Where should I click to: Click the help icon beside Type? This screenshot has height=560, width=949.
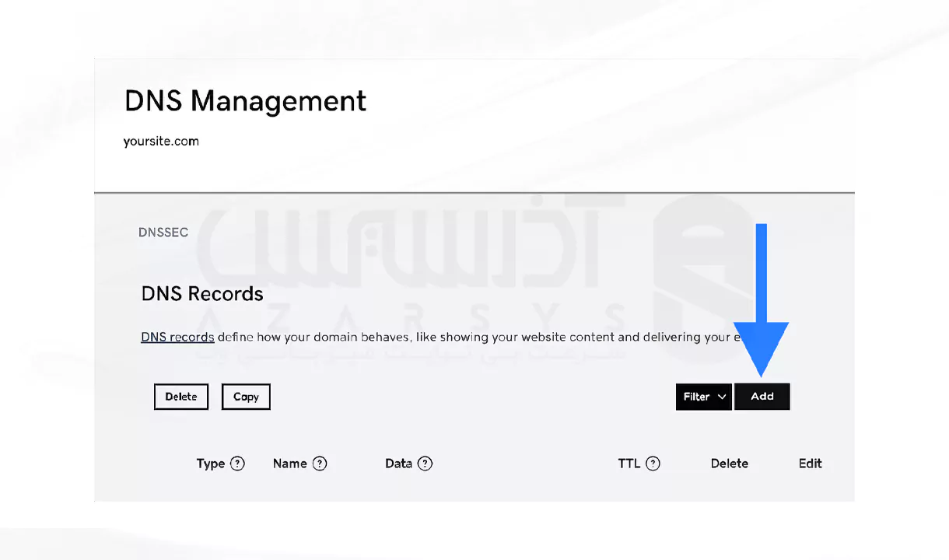pyautogui.click(x=238, y=464)
